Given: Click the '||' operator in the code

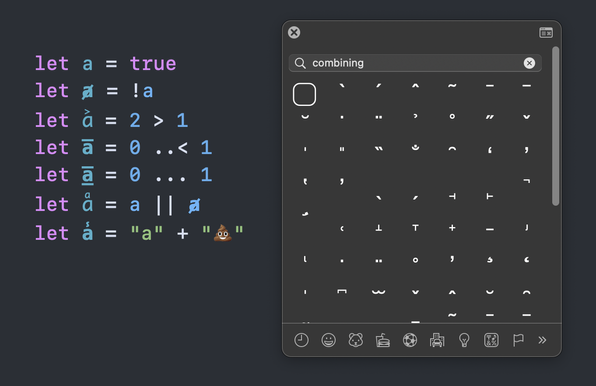Looking at the screenshot, I should (x=165, y=205).
